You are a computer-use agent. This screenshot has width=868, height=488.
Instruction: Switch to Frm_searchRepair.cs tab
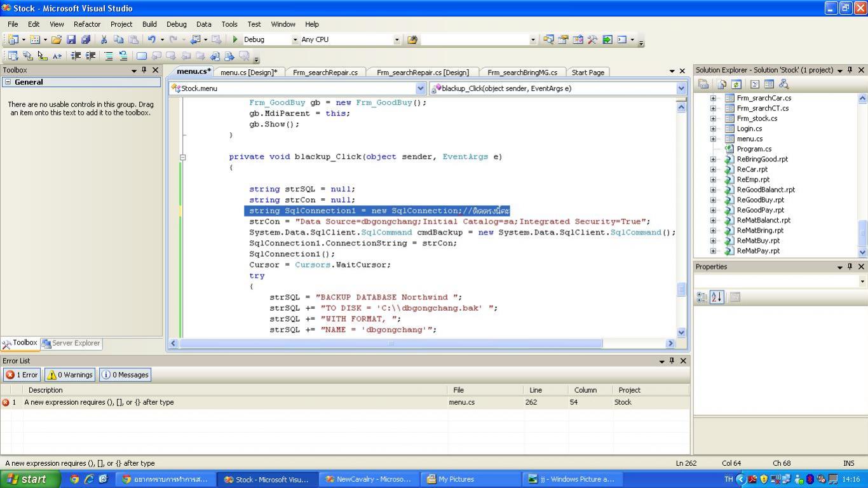(325, 72)
